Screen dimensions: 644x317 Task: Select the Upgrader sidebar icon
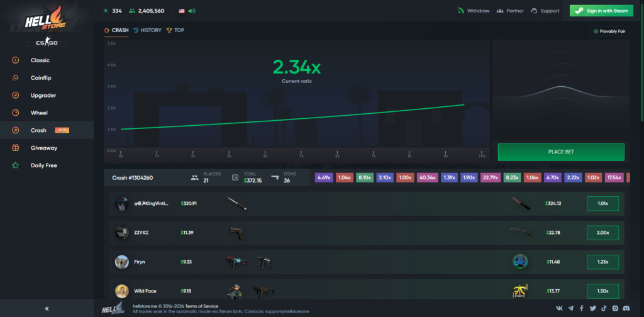[15, 95]
